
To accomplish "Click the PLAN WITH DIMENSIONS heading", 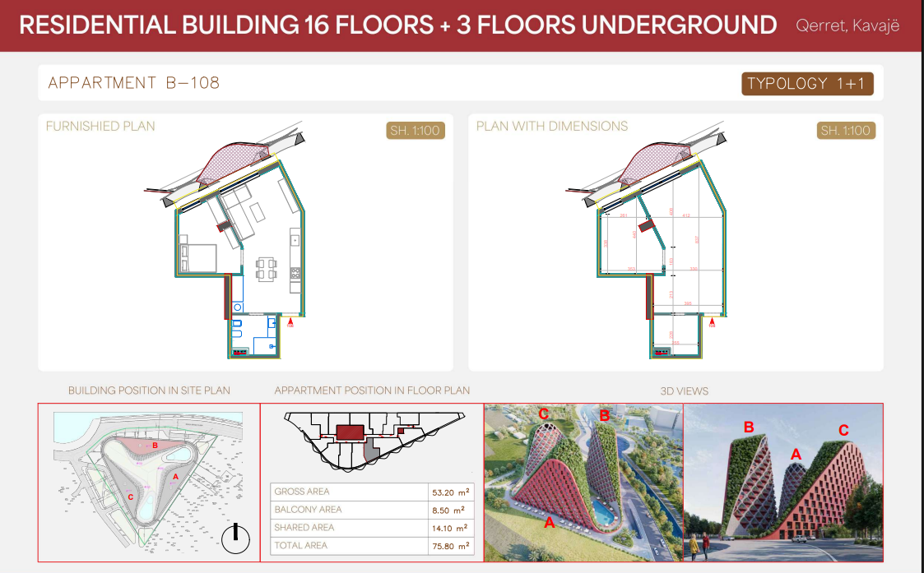I will tap(552, 127).
